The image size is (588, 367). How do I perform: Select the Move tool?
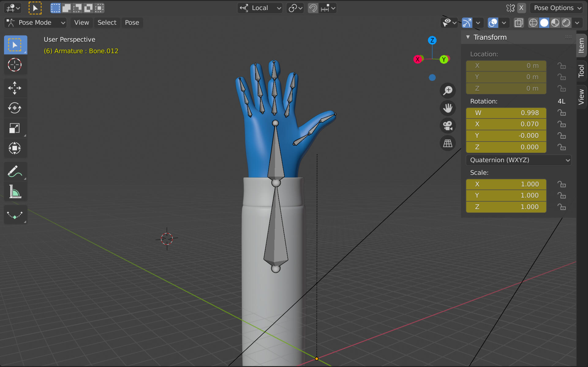tap(15, 88)
